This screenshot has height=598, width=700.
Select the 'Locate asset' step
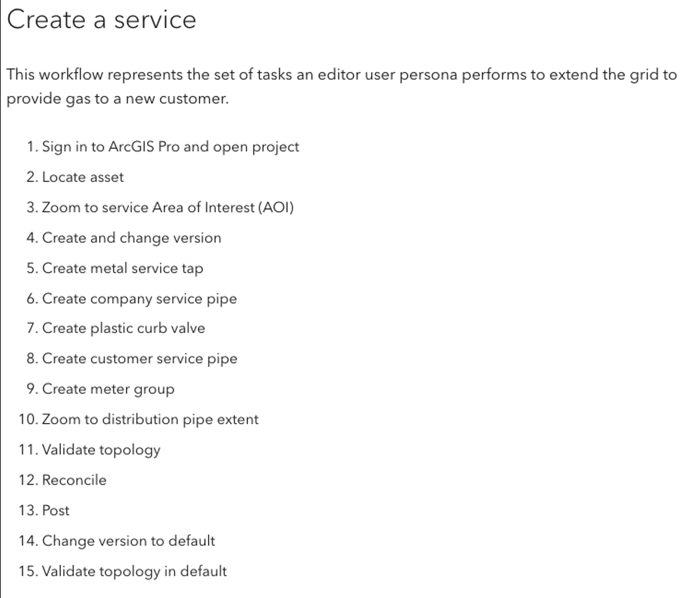[83, 177]
